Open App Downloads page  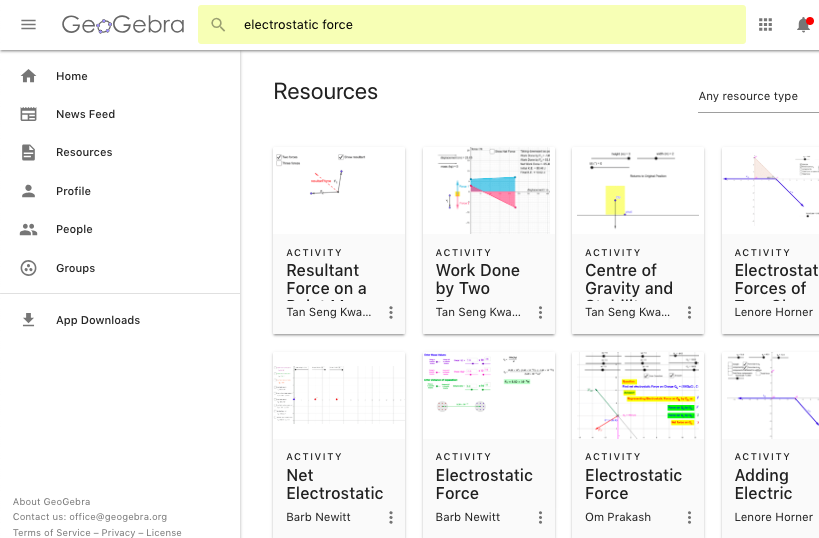click(97, 320)
